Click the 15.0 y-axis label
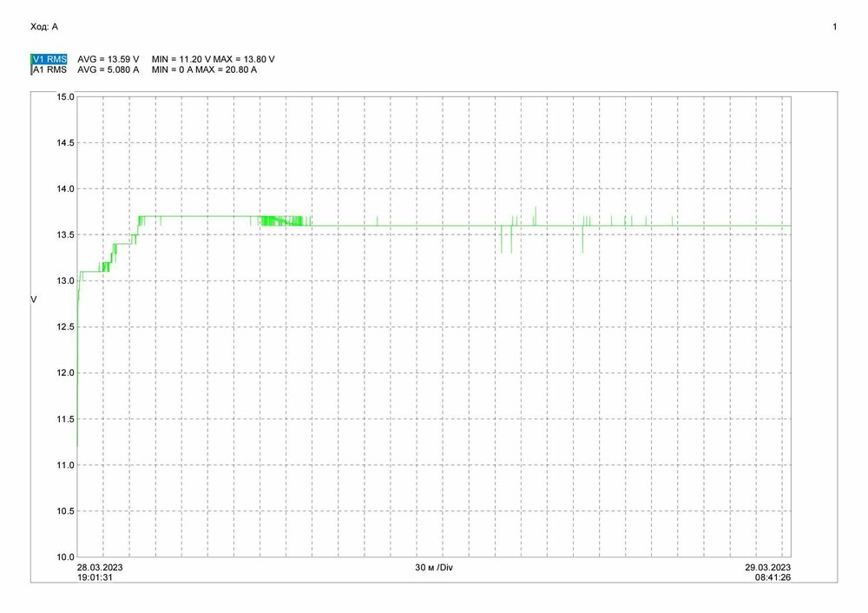 coord(65,97)
